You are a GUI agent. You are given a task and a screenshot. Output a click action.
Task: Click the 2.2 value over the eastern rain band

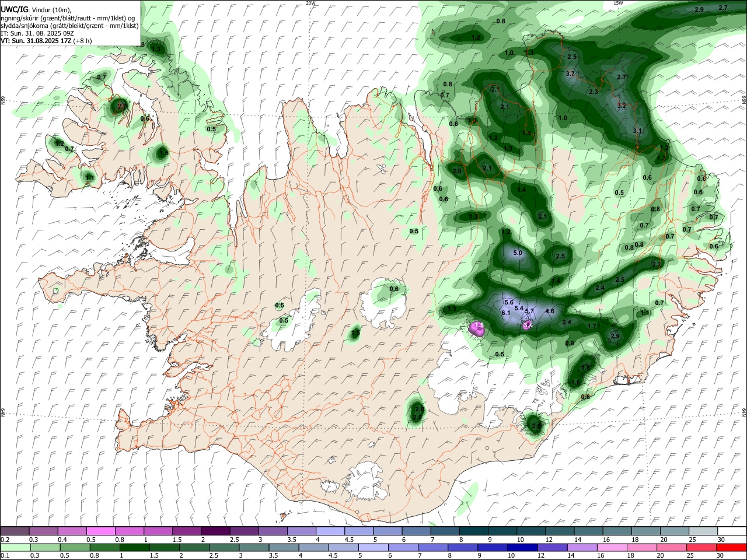[x=657, y=264]
